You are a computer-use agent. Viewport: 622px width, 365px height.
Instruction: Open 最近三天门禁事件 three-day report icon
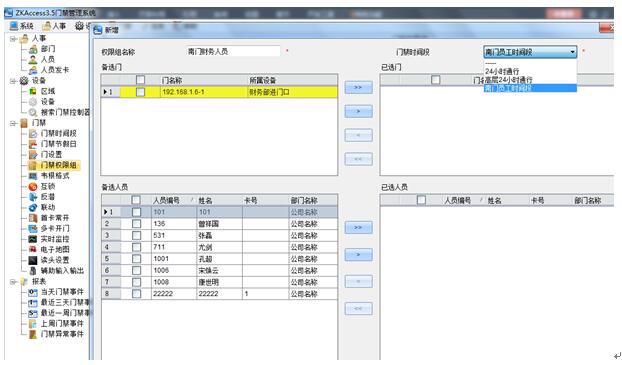(33, 303)
